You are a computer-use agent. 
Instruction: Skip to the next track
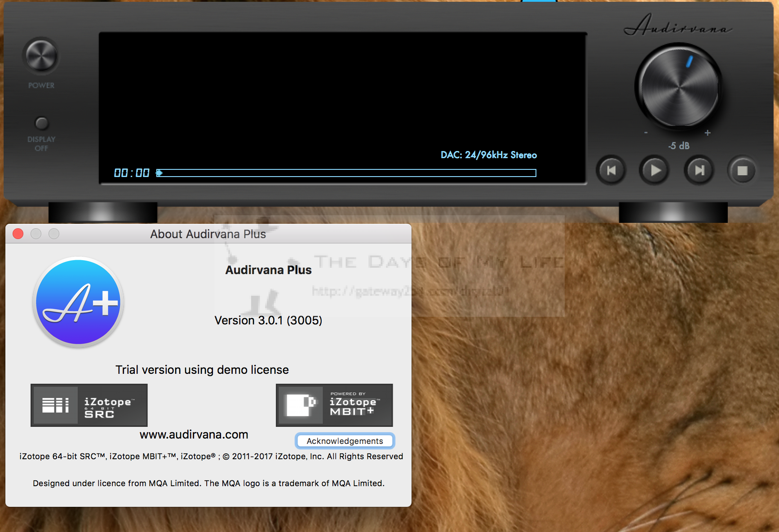(x=699, y=171)
